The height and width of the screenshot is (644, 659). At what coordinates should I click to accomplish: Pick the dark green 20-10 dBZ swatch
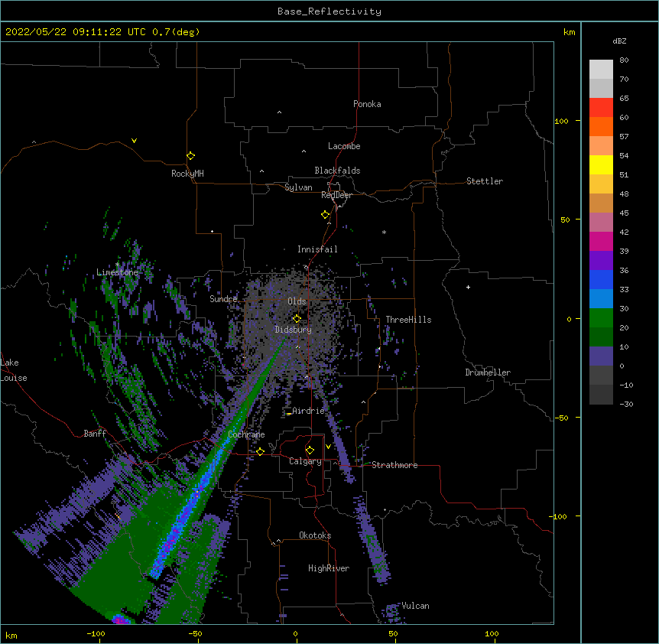click(x=601, y=337)
